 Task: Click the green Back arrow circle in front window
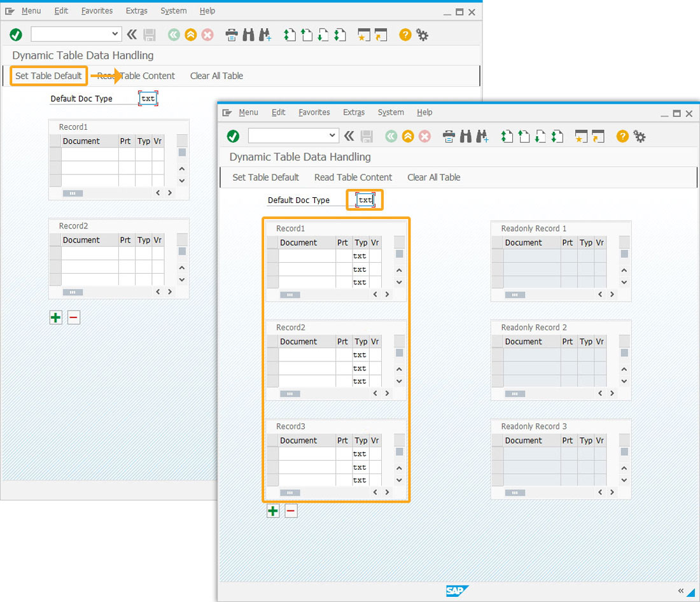pos(391,136)
